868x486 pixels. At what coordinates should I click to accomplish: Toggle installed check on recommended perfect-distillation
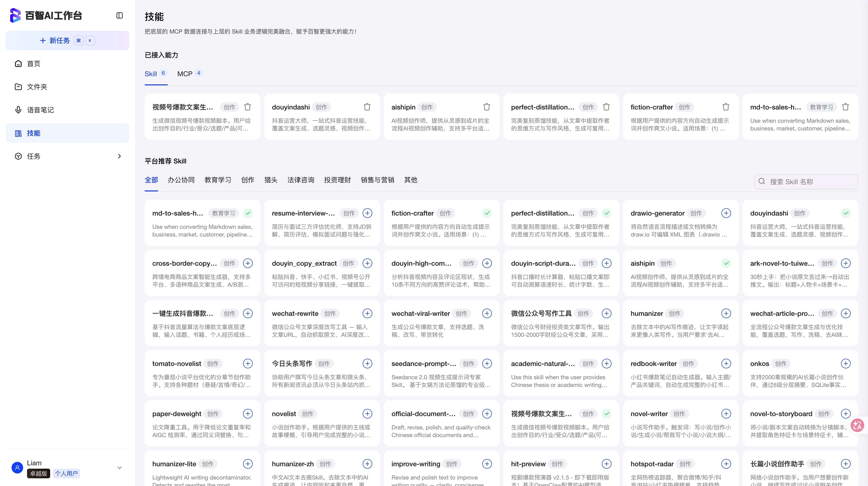coord(607,213)
